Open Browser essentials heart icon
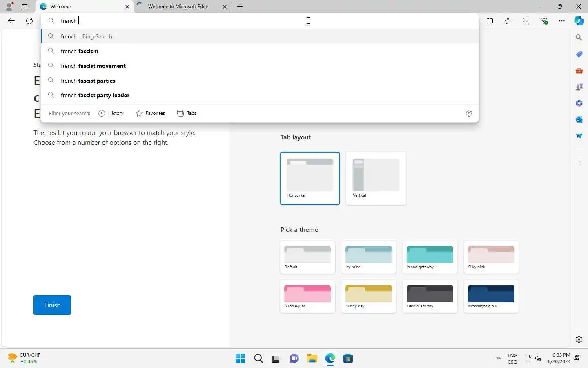 (544, 21)
